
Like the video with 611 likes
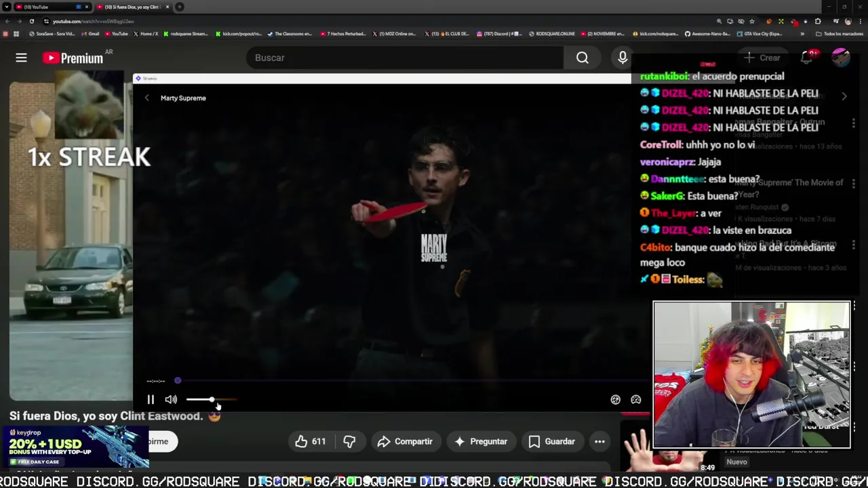(311, 441)
